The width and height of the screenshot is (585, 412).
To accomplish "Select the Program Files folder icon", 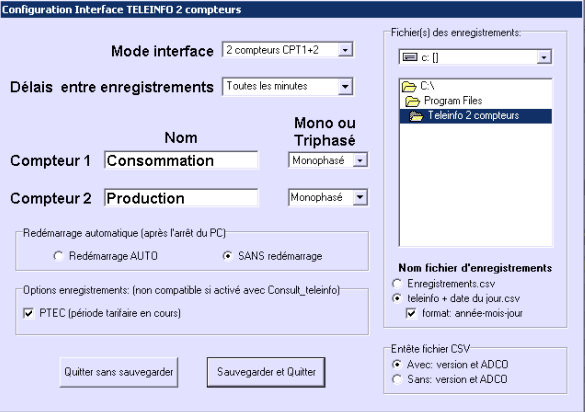I will 413,101.
